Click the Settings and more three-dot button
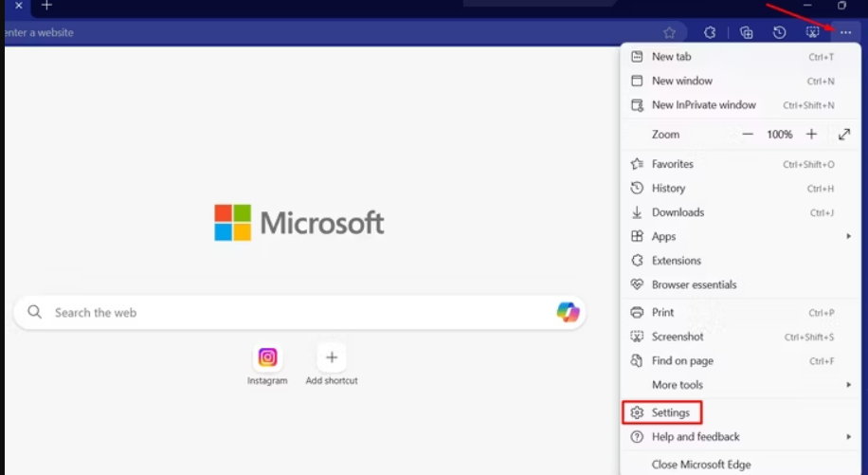This screenshot has height=475, width=868. 845,32
